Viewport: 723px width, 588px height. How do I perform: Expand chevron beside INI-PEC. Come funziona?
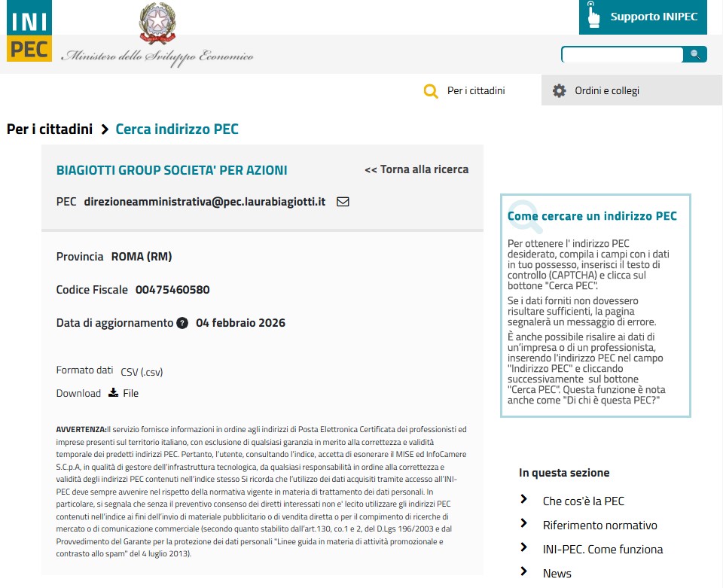click(x=524, y=548)
